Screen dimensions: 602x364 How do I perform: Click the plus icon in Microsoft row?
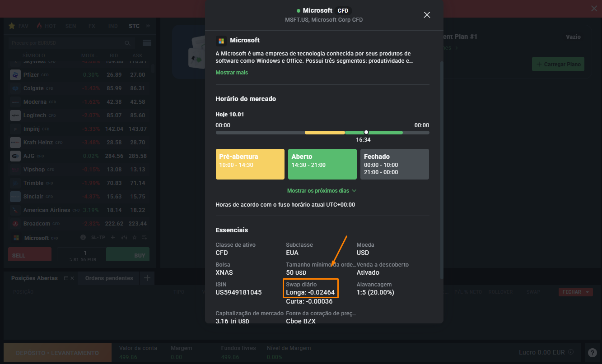point(113,237)
